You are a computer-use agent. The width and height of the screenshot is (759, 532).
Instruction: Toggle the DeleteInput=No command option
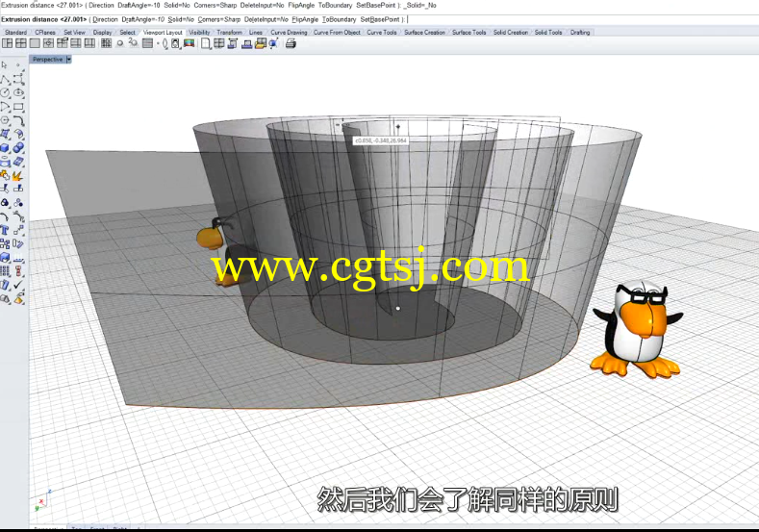pos(266,20)
